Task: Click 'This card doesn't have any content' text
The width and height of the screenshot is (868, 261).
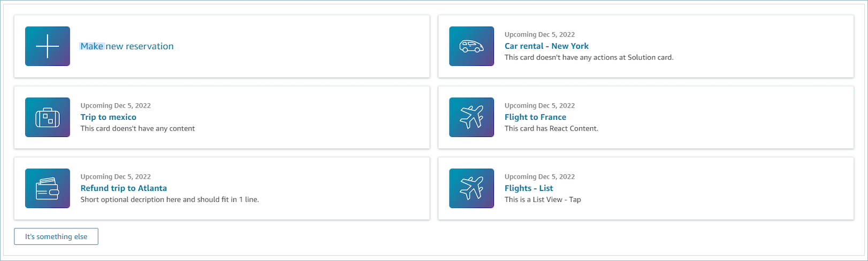Action: 138,128
